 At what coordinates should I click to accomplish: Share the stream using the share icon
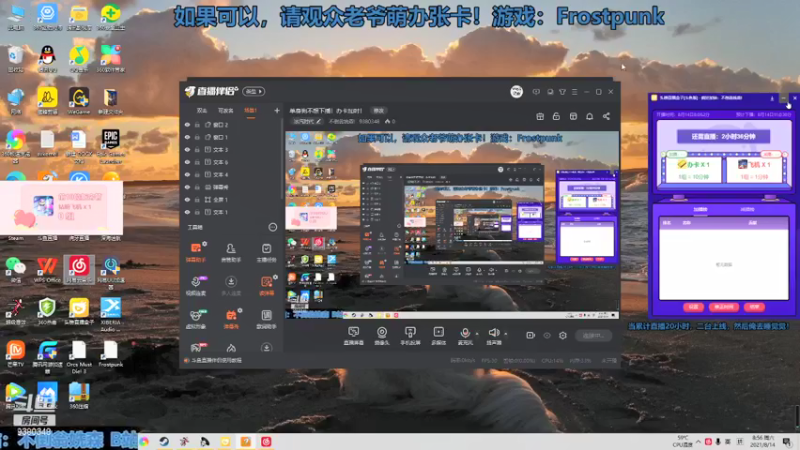click(606, 116)
